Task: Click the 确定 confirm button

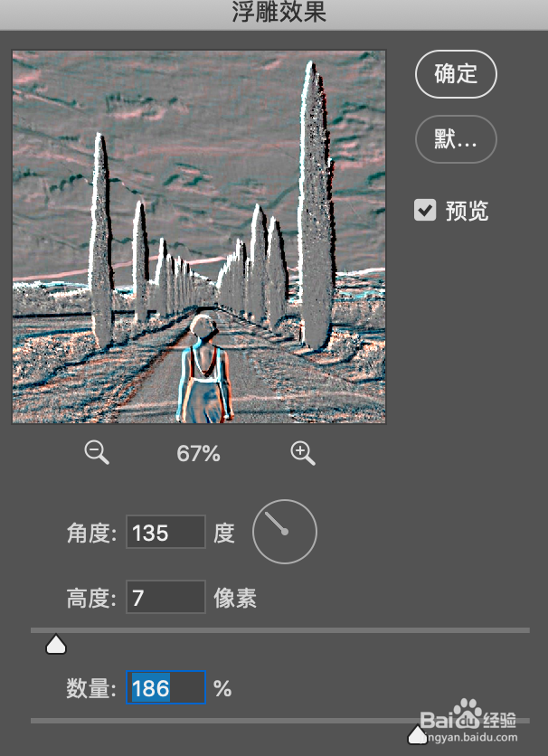Action: [x=456, y=74]
